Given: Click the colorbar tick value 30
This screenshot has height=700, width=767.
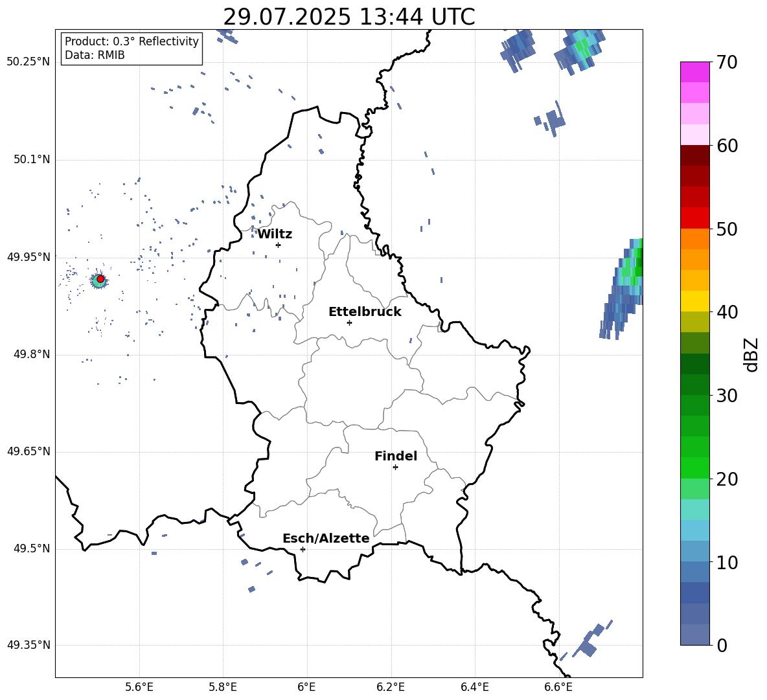Looking at the screenshot, I should (x=727, y=396).
